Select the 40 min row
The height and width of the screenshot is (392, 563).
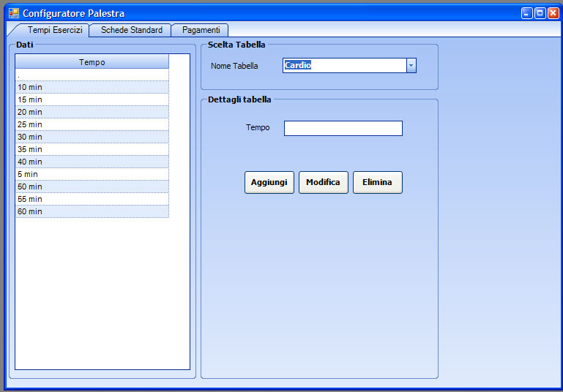[92, 162]
